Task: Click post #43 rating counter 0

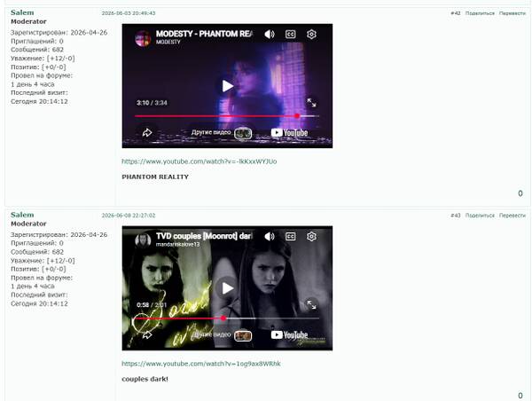Action: tap(520, 396)
